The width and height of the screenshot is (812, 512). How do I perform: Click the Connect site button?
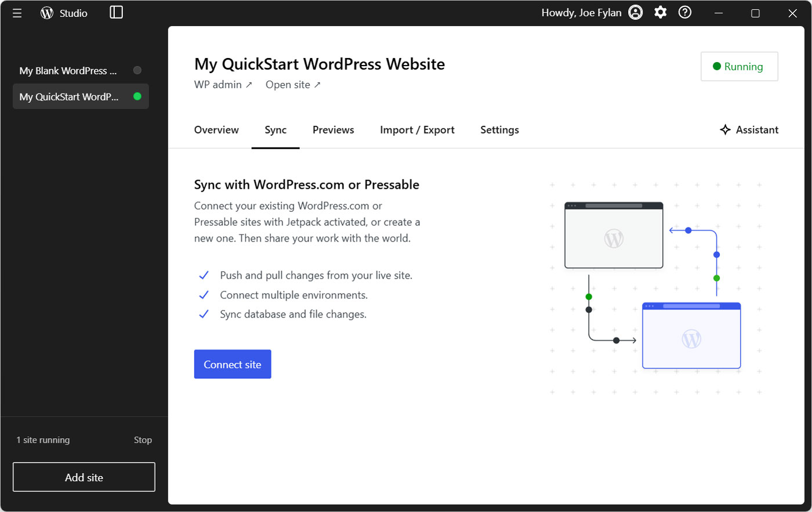[x=233, y=364]
